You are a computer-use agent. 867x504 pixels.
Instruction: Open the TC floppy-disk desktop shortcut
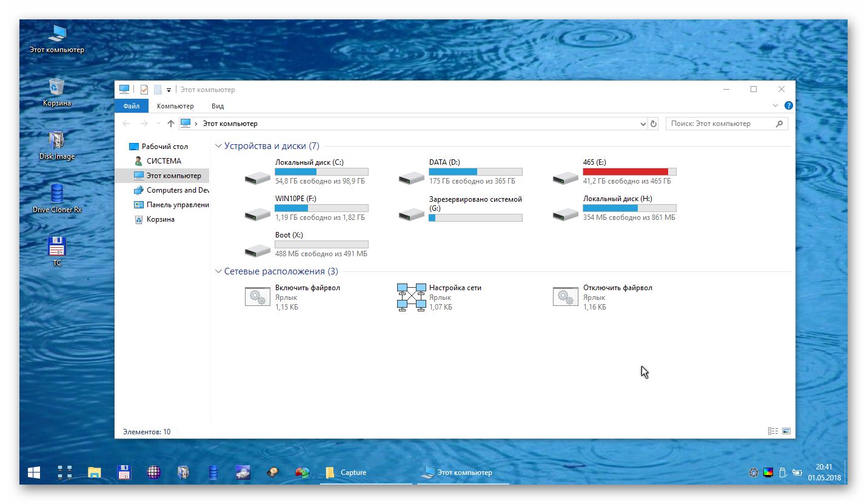(56, 247)
